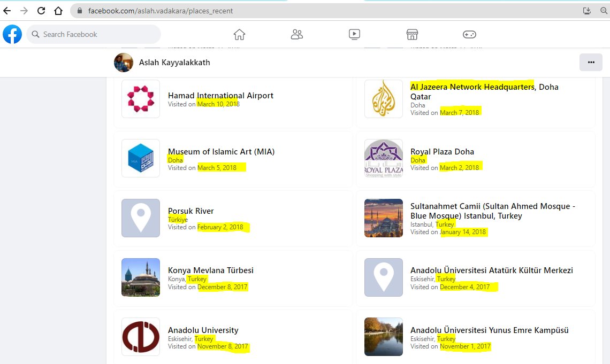Viewport: 610px width, 364px height.
Task: Open the Watch video tab icon
Action: 354,35
